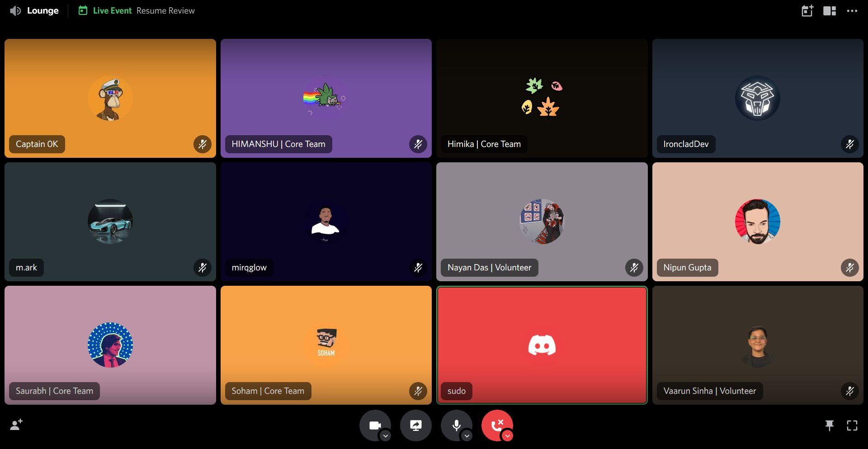This screenshot has width=868, height=449.
Task: Select Saurabh's polka dot avatar
Action: point(110,345)
